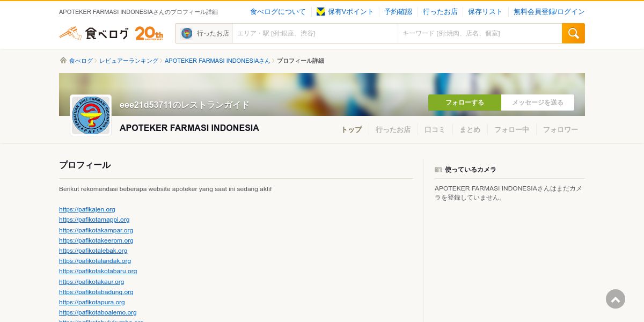The width and height of the screenshot is (644, 322).
Task: Open https://pafikotamappi.org link
Action: [x=94, y=219]
